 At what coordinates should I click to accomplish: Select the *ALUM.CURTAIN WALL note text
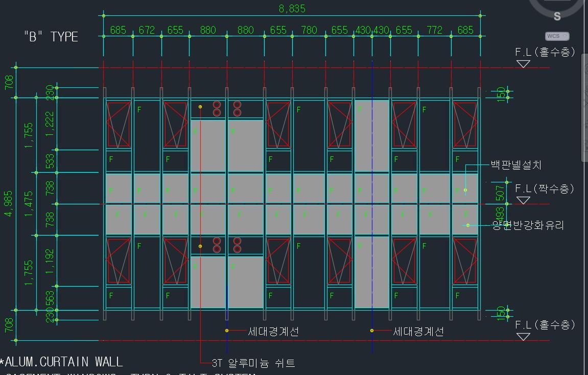coord(61,362)
